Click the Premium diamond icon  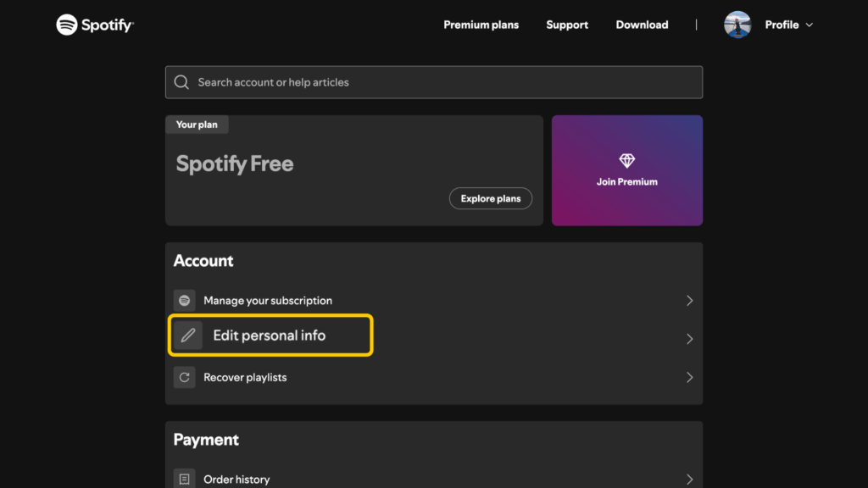tap(626, 160)
